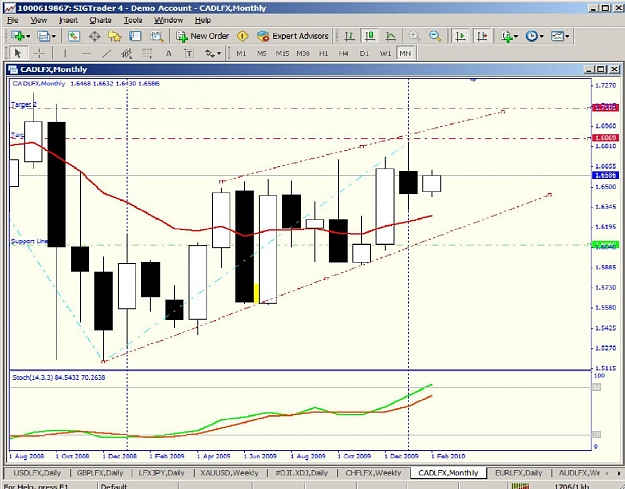Click the Templates icon
625x489 pixels.
pos(557,36)
